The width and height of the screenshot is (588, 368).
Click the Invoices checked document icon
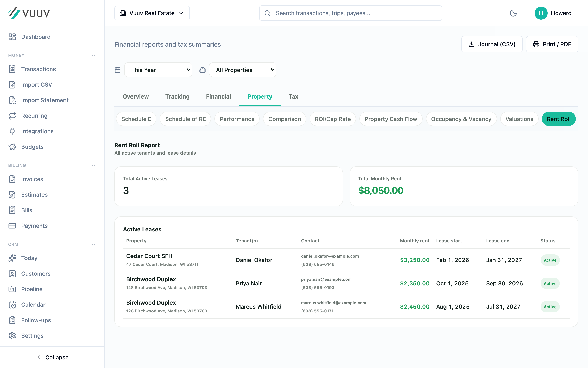(x=12, y=179)
